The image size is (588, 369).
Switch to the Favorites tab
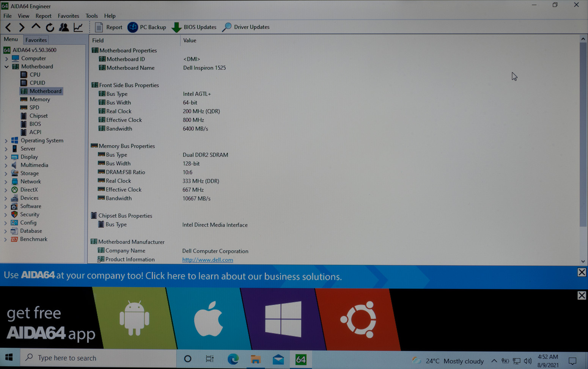tap(36, 40)
